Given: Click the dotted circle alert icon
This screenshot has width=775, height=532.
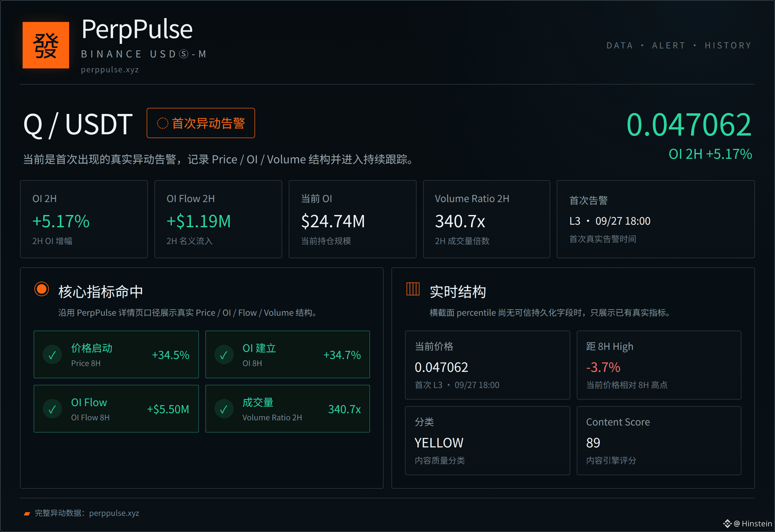Looking at the screenshot, I should (162, 123).
